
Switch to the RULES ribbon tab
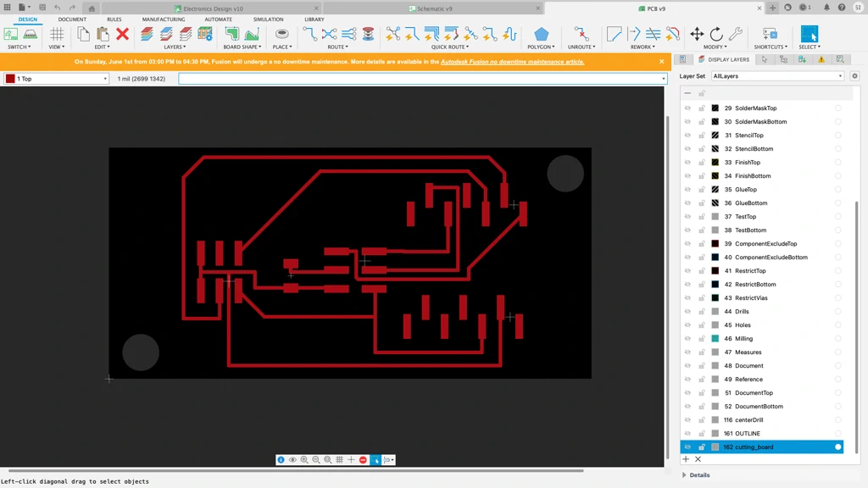click(x=114, y=19)
